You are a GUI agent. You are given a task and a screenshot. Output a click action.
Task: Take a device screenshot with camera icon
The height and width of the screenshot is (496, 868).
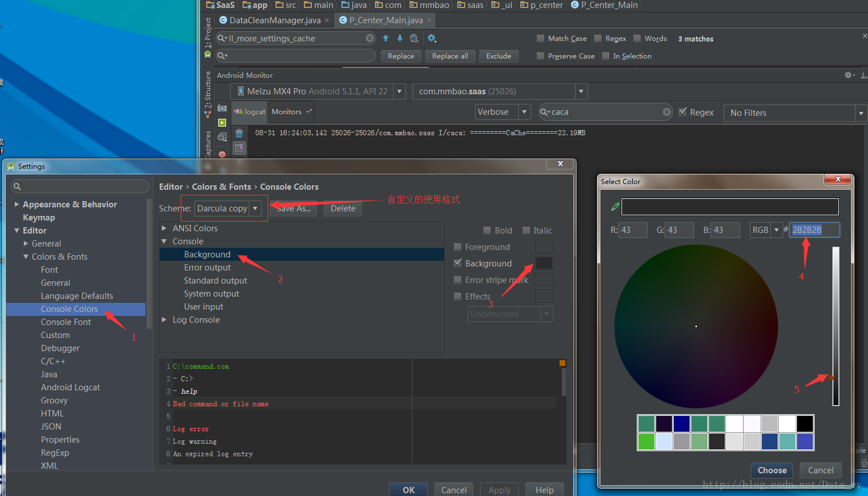222,108
